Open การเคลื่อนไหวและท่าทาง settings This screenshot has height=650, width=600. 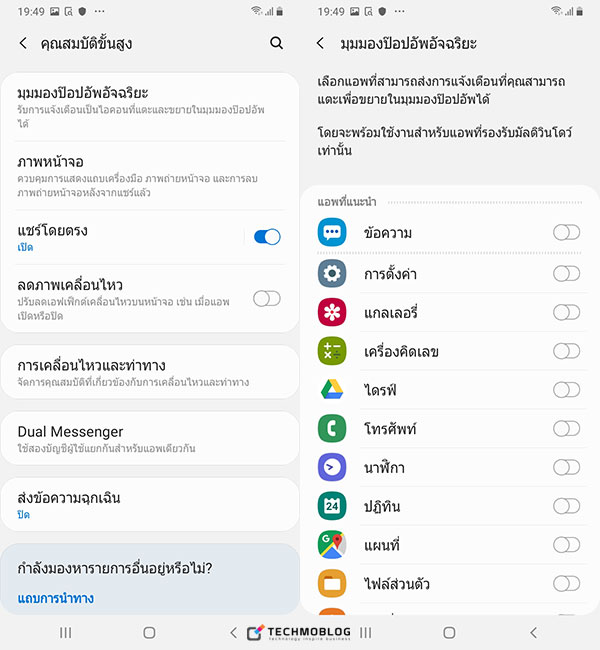[x=150, y=372]
